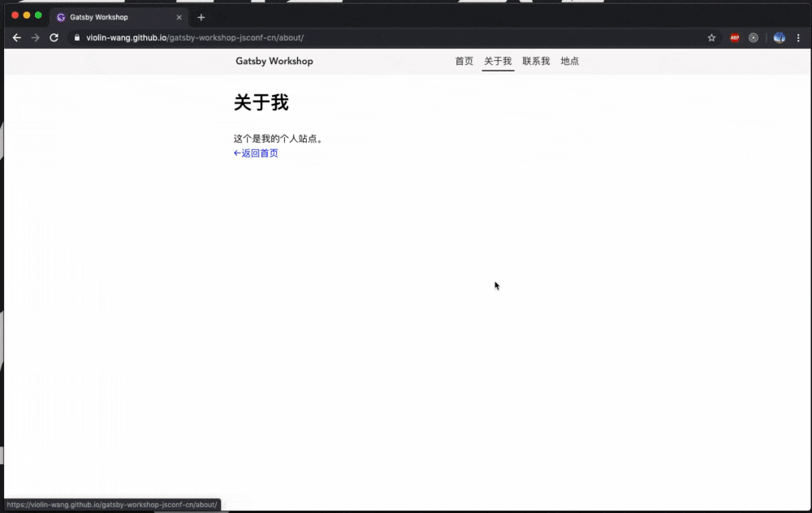Click the text 这个是我的个人站点。
This screenshot has width=812, height=513.
point(279,139)
